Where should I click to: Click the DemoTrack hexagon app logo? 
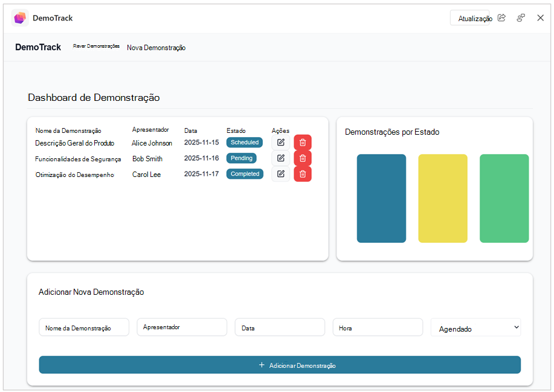coord(20,18)
